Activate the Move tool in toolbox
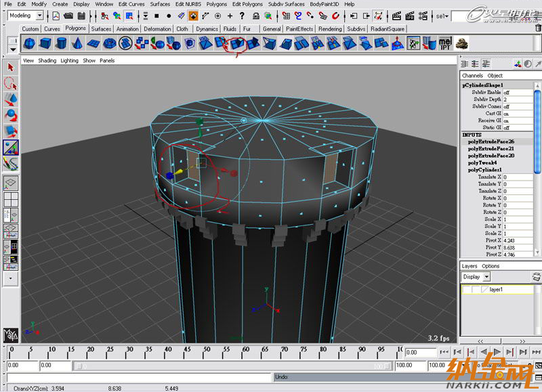 (x=10, y=99)
